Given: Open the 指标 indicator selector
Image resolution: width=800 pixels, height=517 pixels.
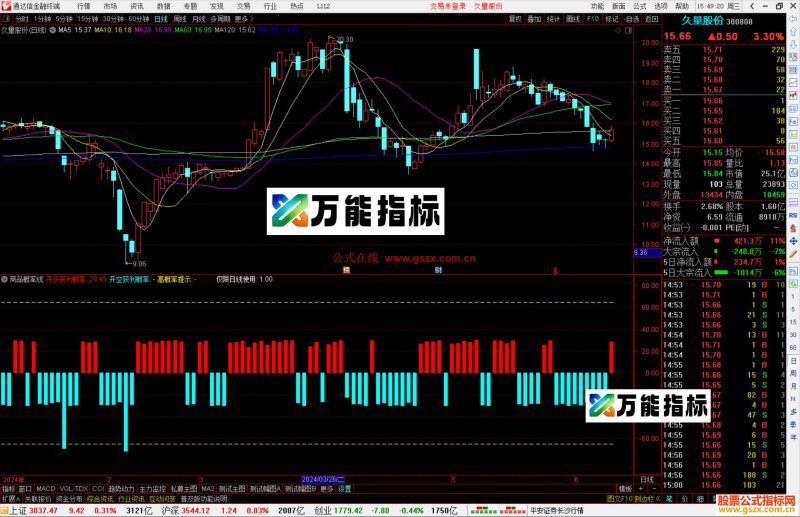Looking at the screenshot, I should pyautogui.click(x=9, y=489).
